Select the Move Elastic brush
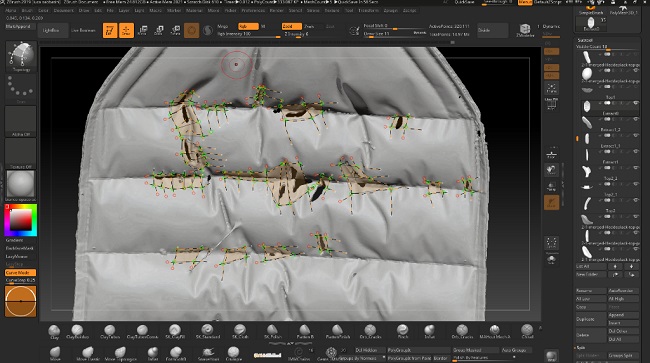 click(x=88, y=353)
